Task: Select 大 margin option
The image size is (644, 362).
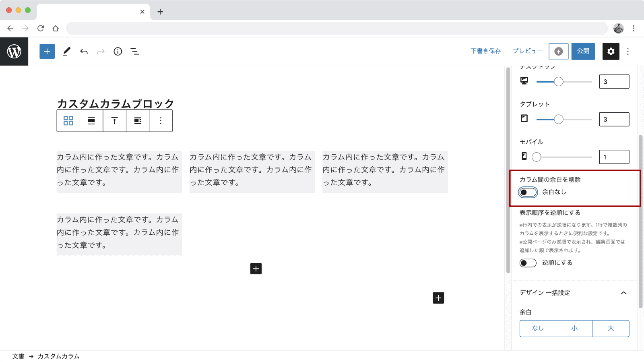Action: click(611, 329)
